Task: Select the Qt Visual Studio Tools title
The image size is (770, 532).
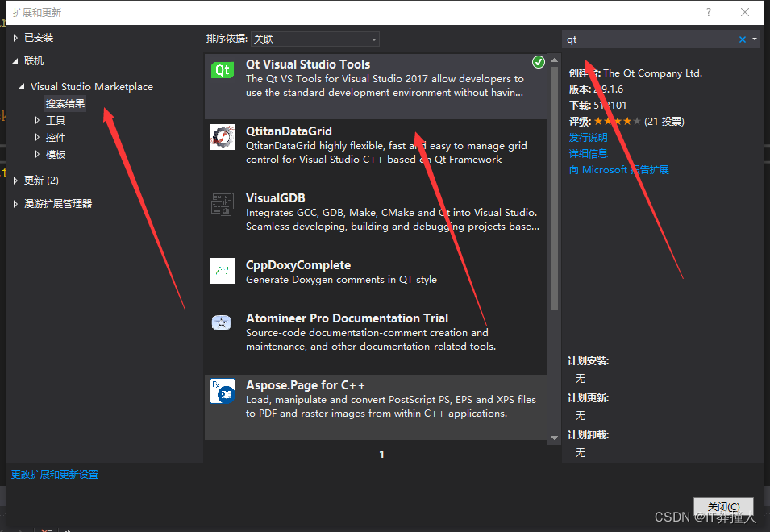Action: pos(308,64)
